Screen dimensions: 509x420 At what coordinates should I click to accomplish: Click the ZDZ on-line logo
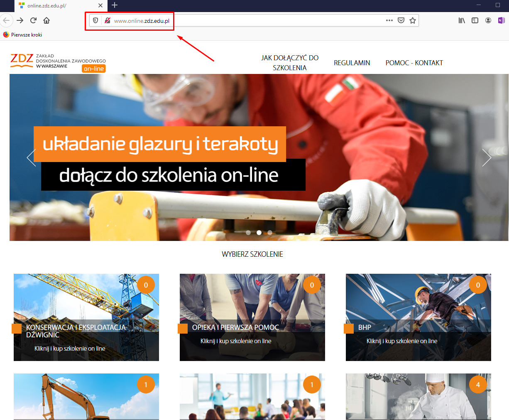(x=58, y=63)
